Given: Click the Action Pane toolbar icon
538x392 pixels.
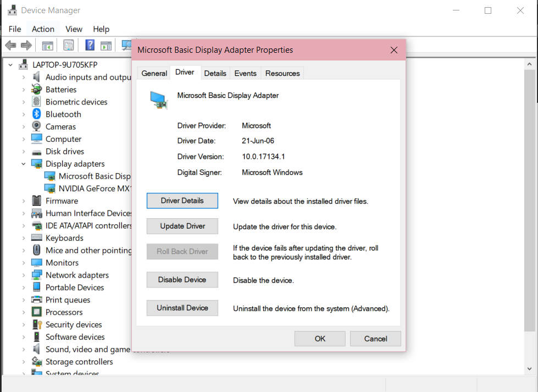Looking at the screenshot, I should pos(106,45).
